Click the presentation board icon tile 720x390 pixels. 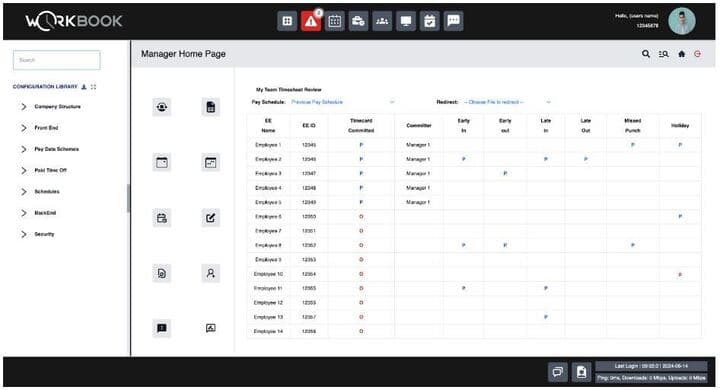pyautogui.click(x=210, y=328)
